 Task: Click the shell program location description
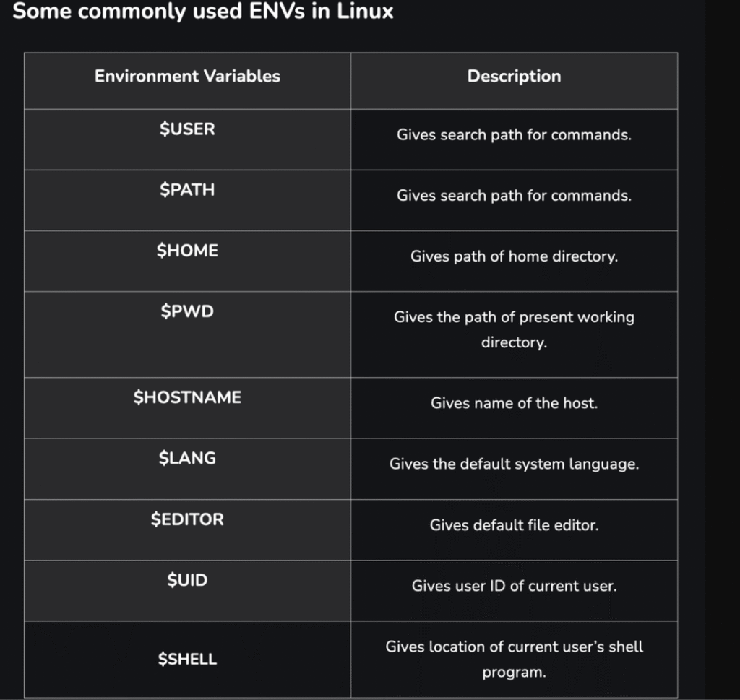pyautogui.click(x=514, y=659)
